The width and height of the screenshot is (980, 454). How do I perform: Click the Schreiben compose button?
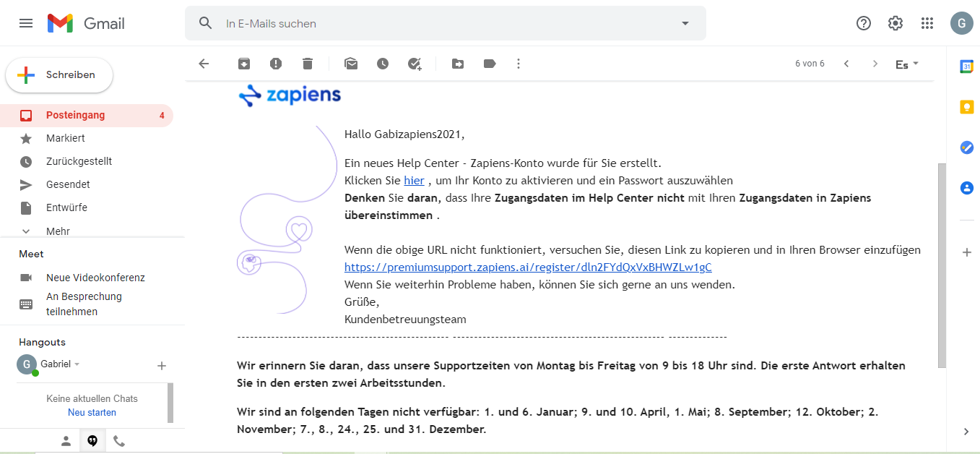[59, 75]
